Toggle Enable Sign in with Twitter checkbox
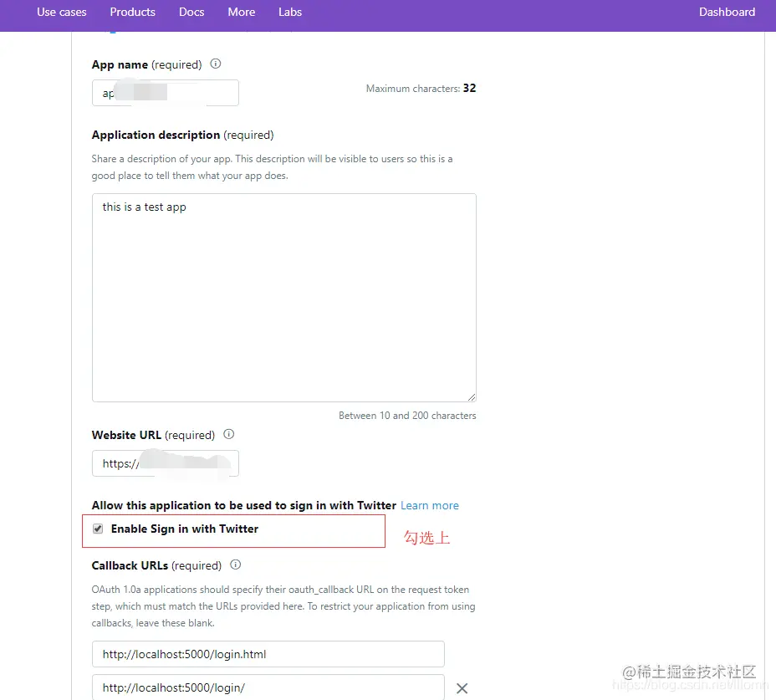Viewport: 776px width, 700px height. pos(98,529)
